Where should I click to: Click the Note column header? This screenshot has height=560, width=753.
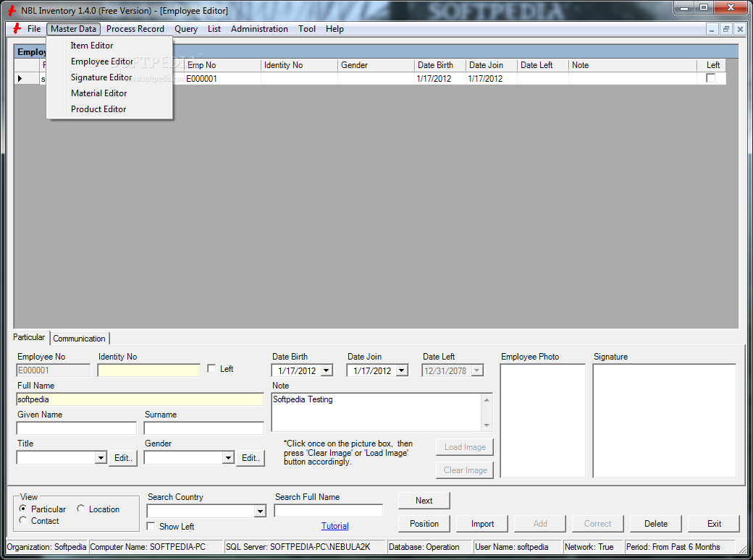tap(633, 65)
